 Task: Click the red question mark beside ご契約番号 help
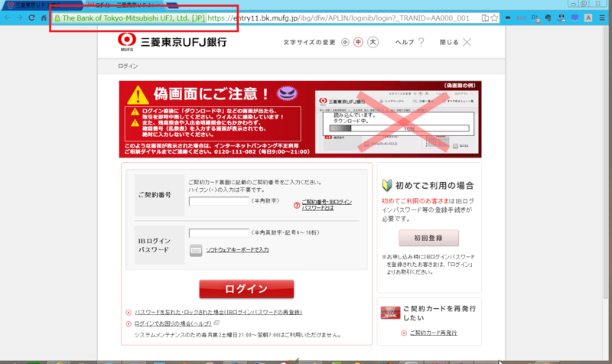tap(297, 205)
